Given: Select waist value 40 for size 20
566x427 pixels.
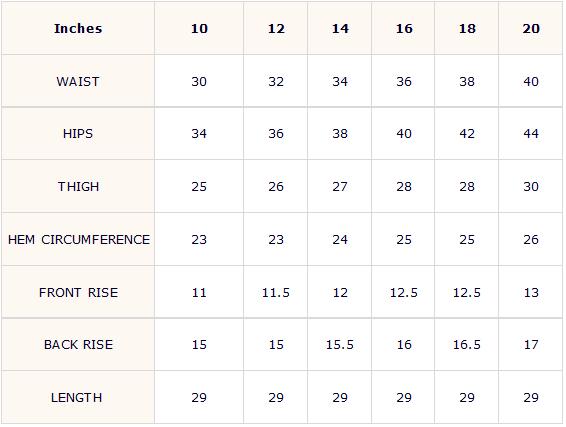Looking at the screenshot, I should click(531, 82).
